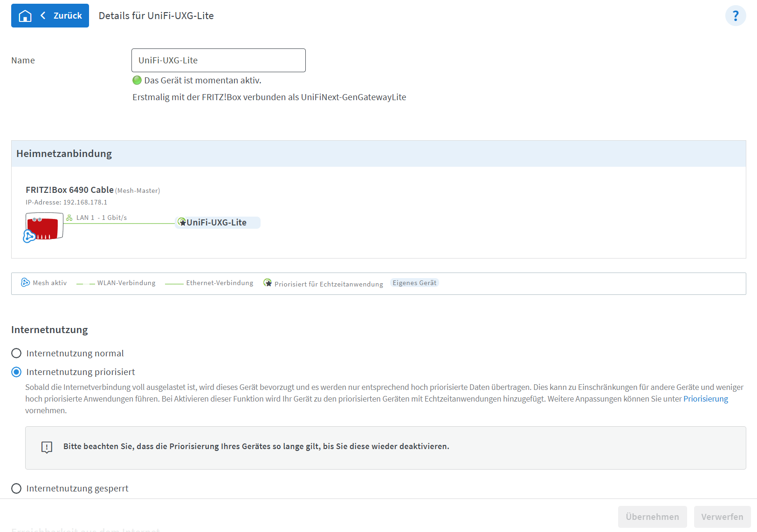Click the FRITZ!Box router image
Viewport: 757px width, 532px height.
point(45,226)
